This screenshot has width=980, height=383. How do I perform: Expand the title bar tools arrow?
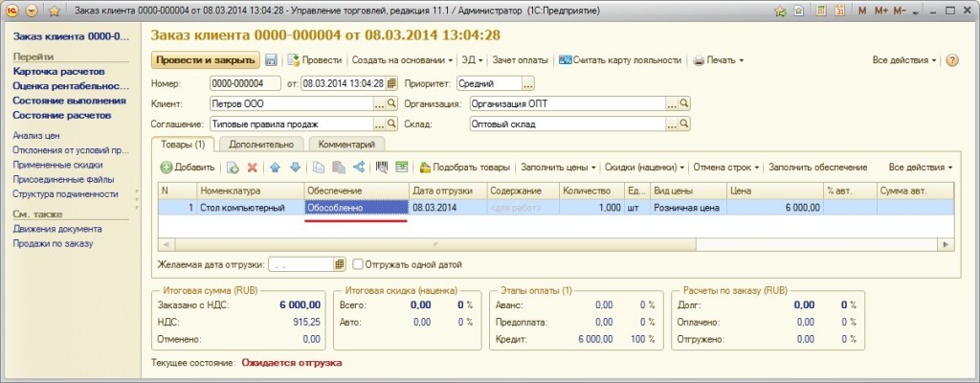point(916,12)
